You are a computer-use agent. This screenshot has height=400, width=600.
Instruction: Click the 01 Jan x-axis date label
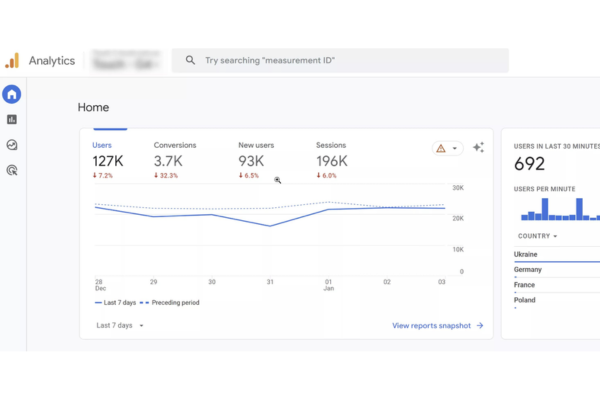tap(329, 285)
